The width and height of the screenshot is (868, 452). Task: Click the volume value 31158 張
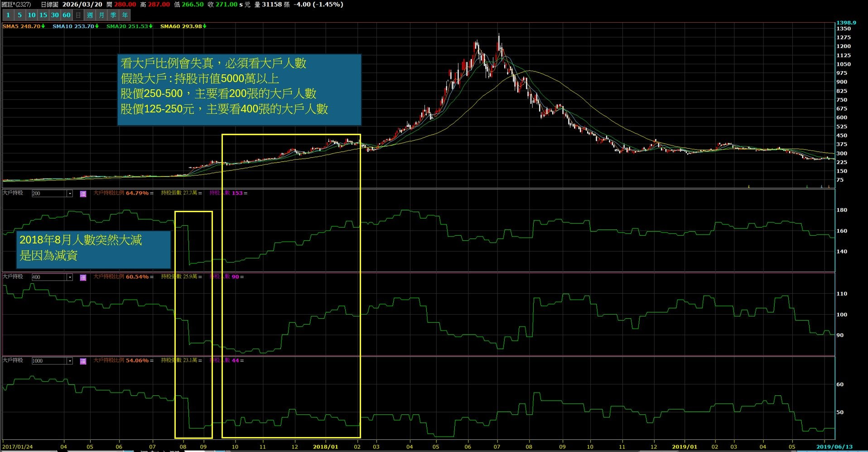(x=276, y=5)
